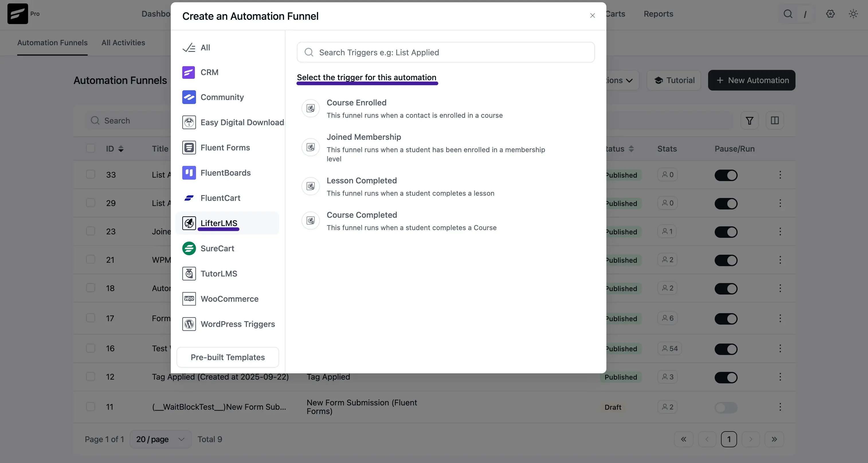Click the Fluent Forms icon
The image size is (868, 463).
pyautogui.click(x=189, y=148)
